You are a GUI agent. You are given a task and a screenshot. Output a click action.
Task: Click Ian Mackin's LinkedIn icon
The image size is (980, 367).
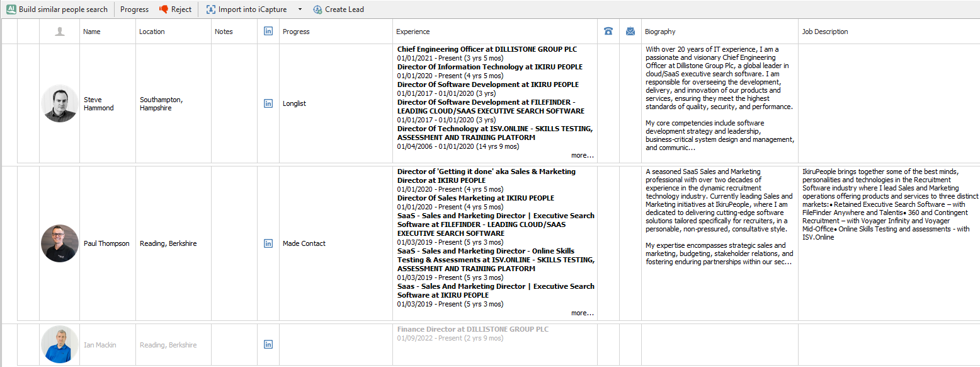coord(268,344)
